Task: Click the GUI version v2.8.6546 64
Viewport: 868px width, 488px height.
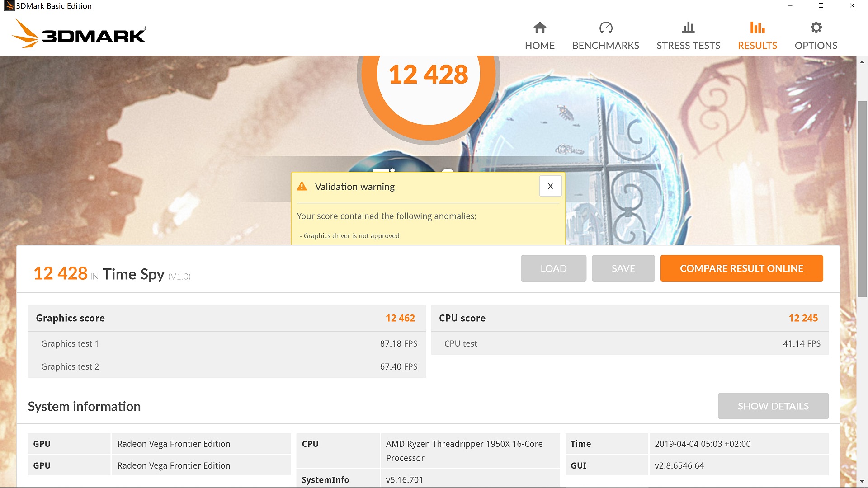Action: click(679, 465)
